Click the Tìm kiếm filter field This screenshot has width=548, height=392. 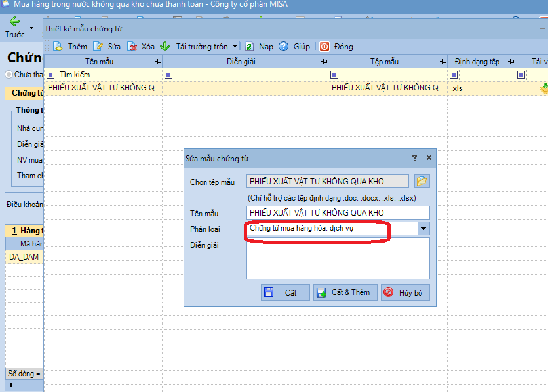point(109,75)
